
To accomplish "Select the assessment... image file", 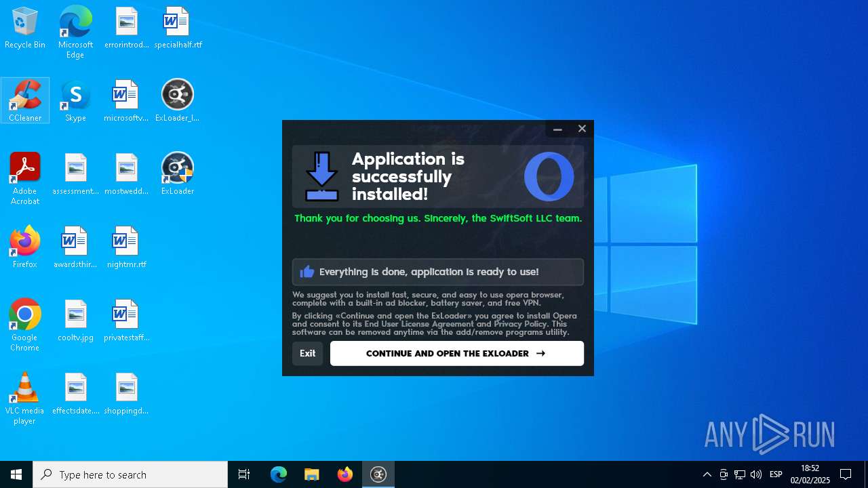I will (75, 174).
